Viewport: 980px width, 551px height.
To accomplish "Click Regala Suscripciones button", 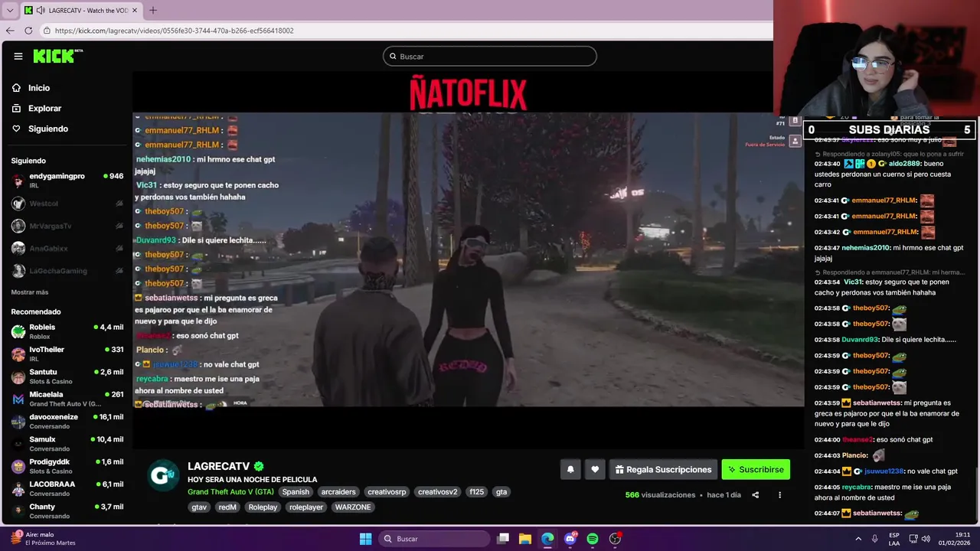I will [x=663, y=470].
